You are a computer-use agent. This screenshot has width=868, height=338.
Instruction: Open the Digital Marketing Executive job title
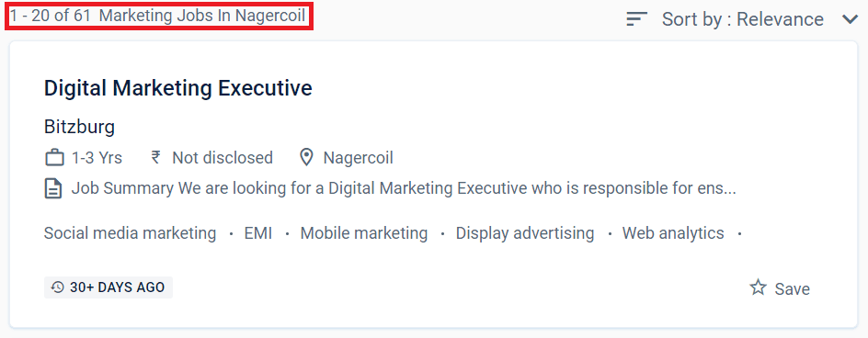(177, 88)
